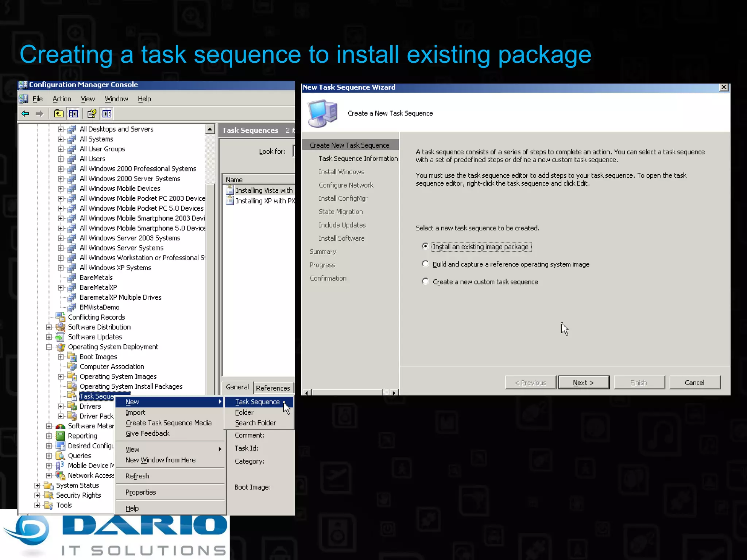Expand All Windows XP Systems node
The width and height of the screenshot is (747, 560).
click(61, 268)
